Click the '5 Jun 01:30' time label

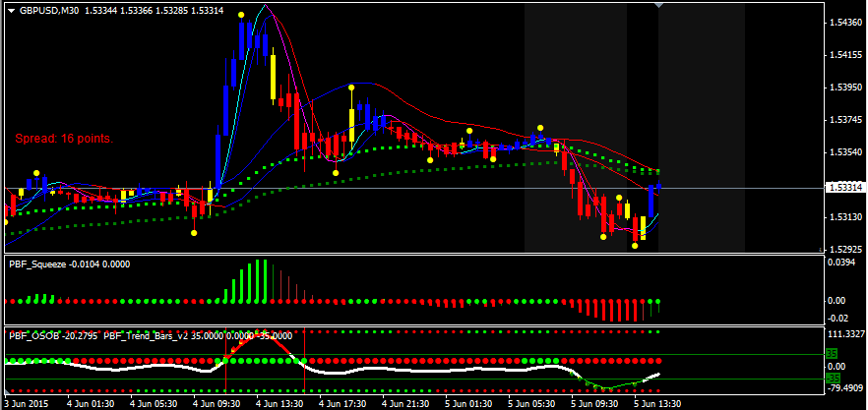pos(466,404)
